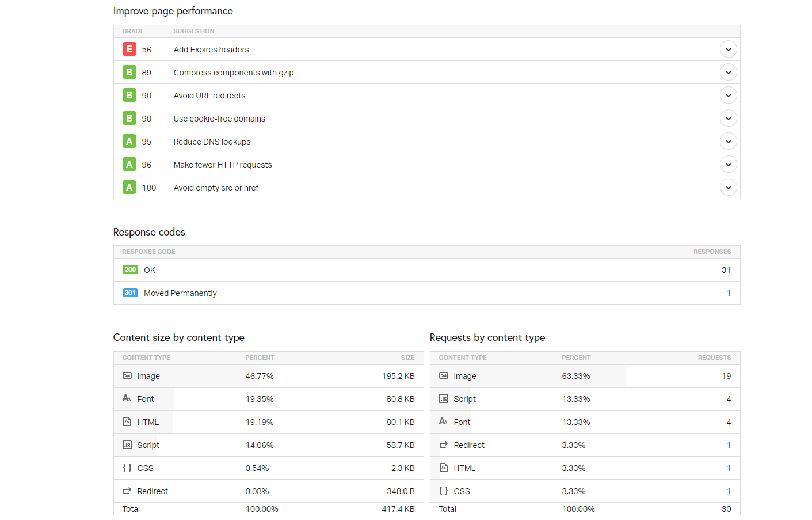The width and height of the screenshot is (812, 520).
Task: Expand the Avoid empty src or href suggestion
Action: 728,187
